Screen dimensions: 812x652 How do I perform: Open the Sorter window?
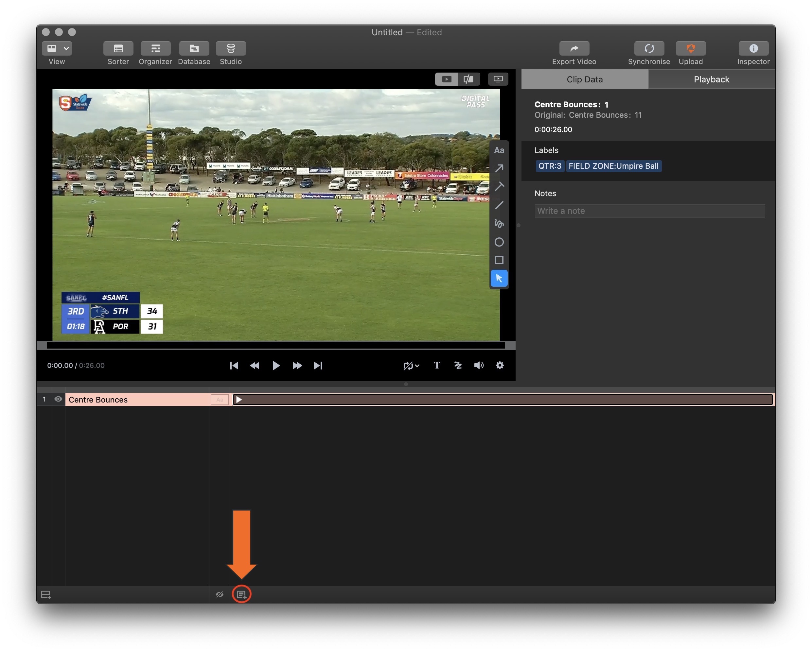coord(118,48)
